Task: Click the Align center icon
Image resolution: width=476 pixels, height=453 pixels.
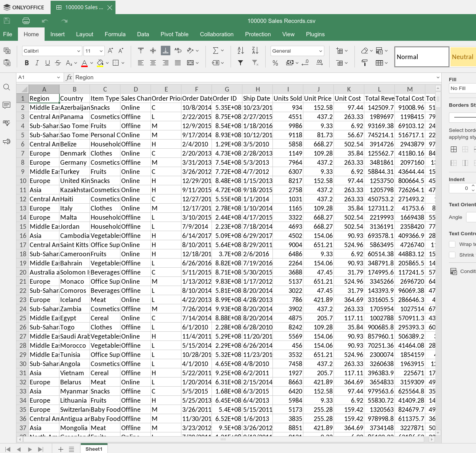Action: click(x=153, y=63)
